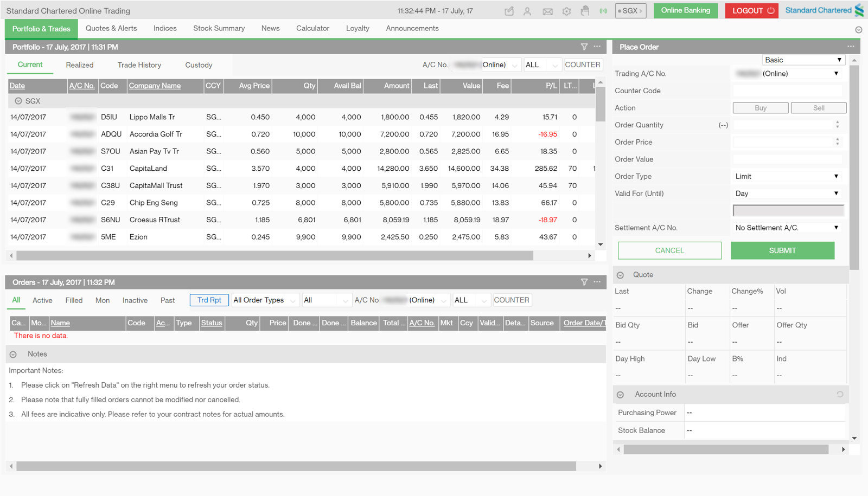Viewport: 868px width, 496px height.
Task: Open the Portfolio A/C No. Online dropdown
Action: [487, 65]
